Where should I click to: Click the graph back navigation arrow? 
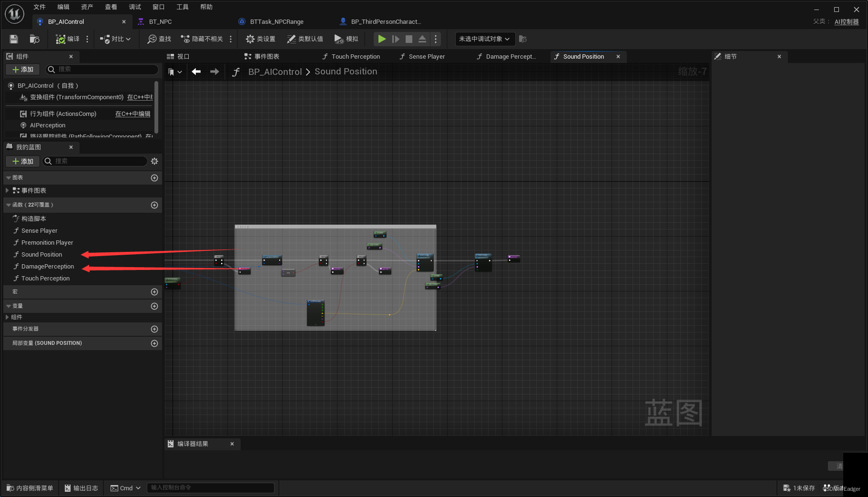[x=196, y=72]
